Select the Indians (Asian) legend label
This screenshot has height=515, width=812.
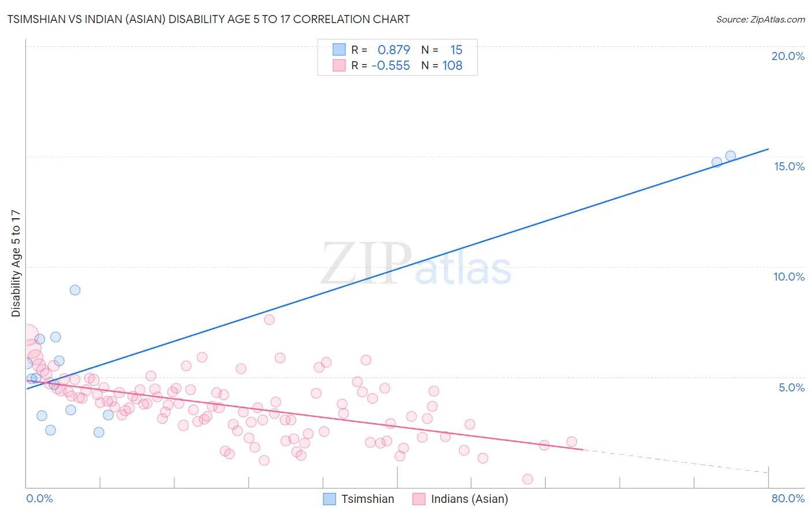[470, 499]
